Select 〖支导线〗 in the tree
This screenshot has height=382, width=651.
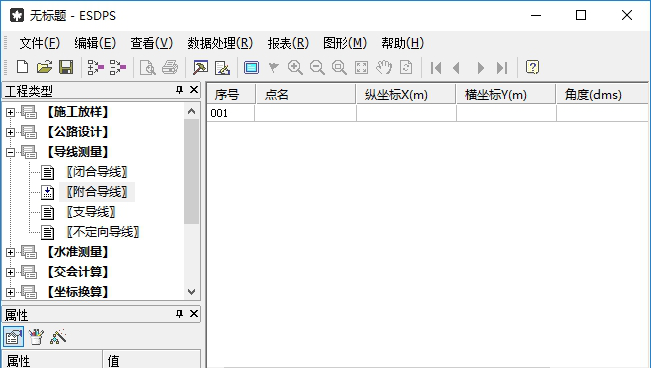(x=91, y=212)
